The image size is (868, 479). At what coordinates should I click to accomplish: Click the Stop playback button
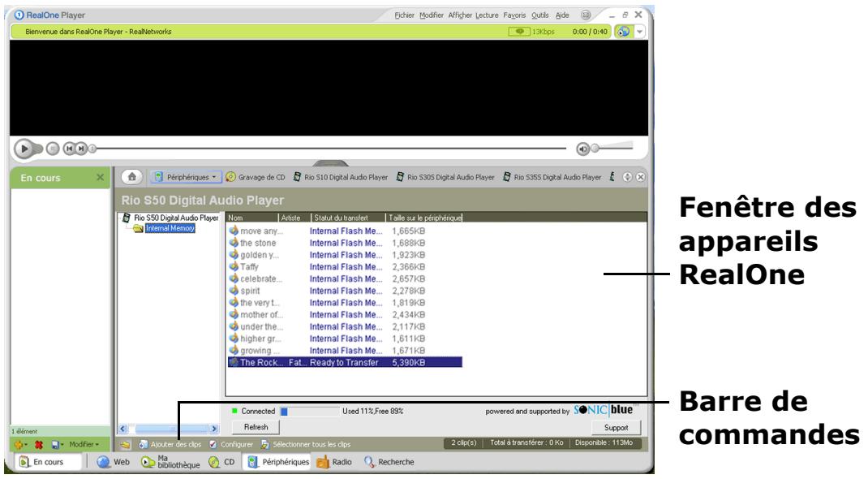pyautogui.click(x=54, y=149)
